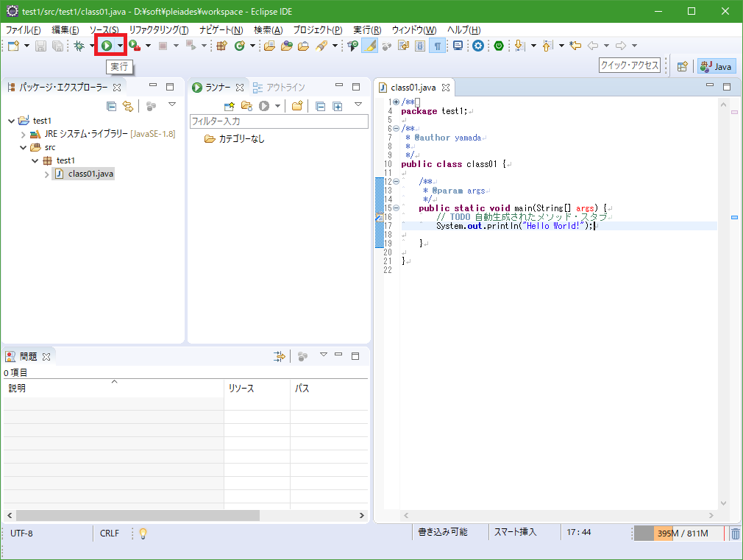Open the リファクタリング(T) menu
Image resolution: width=743 pixels, height=560 pixels.
(158, 29)
